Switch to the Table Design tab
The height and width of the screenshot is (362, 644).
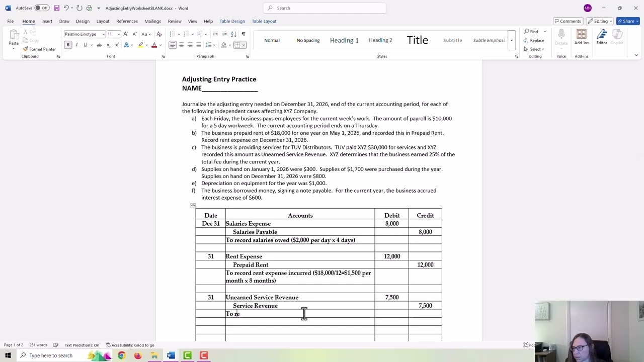(x=232, y=21)
